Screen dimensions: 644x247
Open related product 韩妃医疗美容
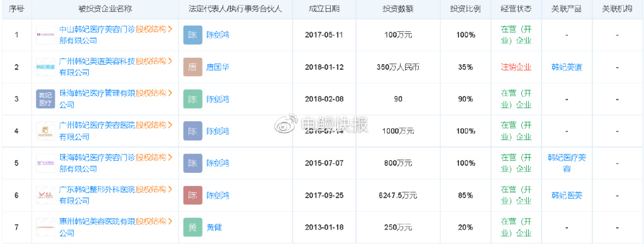[x=567, y=163]
